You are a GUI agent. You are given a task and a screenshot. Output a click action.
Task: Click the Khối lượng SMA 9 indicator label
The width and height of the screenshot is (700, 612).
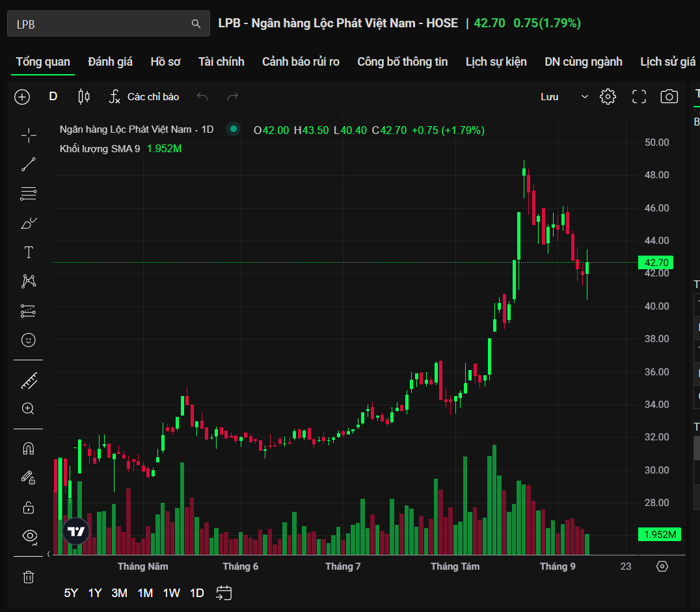click(100, 149)
